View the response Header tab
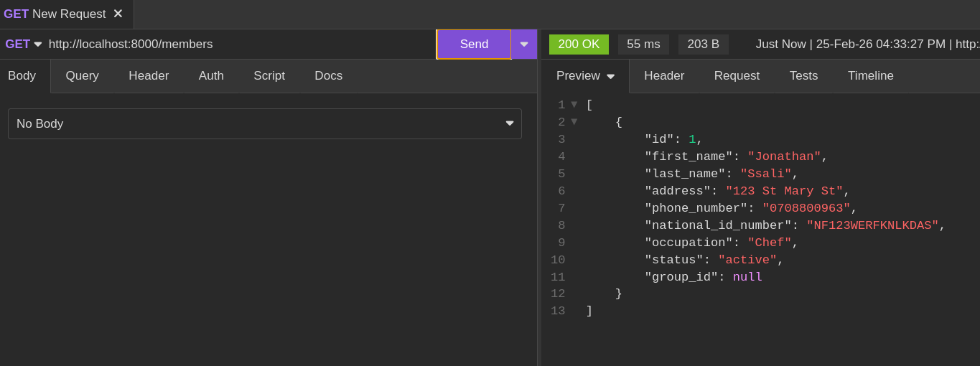Viewport: 980px width, 366px height. (x=664, y=76)
